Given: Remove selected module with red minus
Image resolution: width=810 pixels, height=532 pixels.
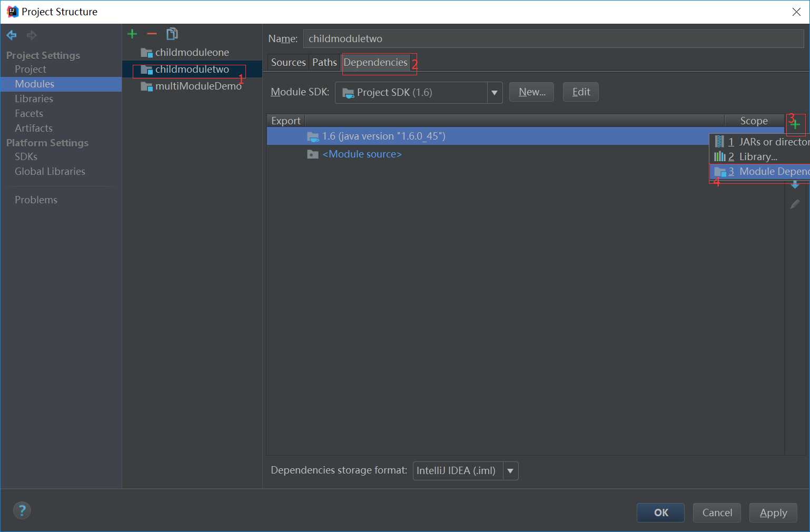Looking at the screenshot, I should (x=152, y=34).
